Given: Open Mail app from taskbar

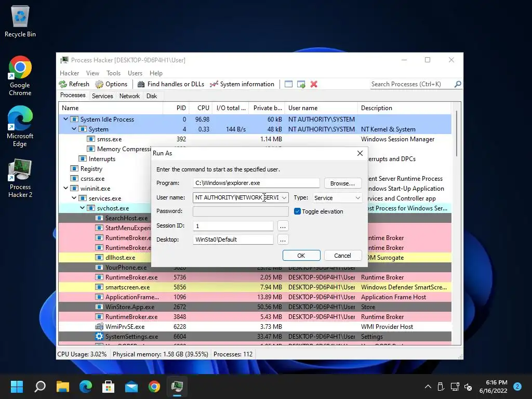Looking at the screenshot, I should coord(131,387).
